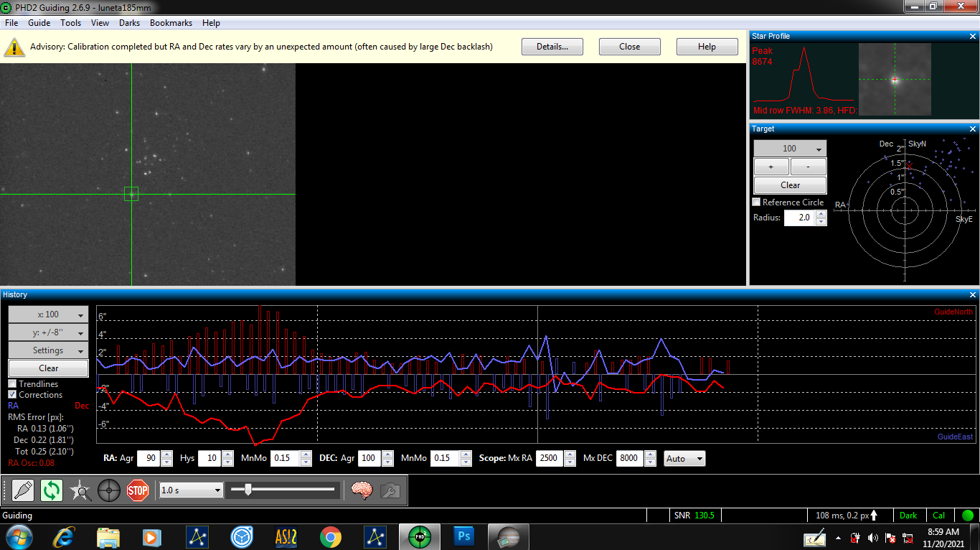Enable the Trendlines checkbox
The image size is (980, 550).
pyautogui.click(x=12, y=384)
